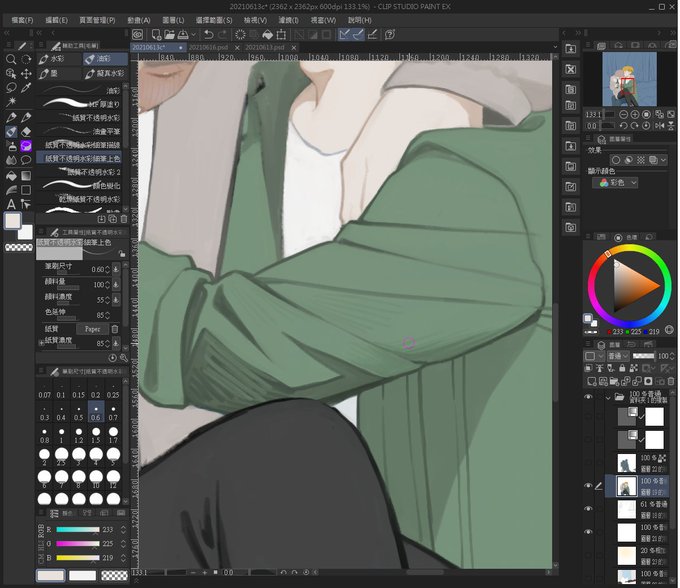Delete sub tool with trash icon

point(124,219)
